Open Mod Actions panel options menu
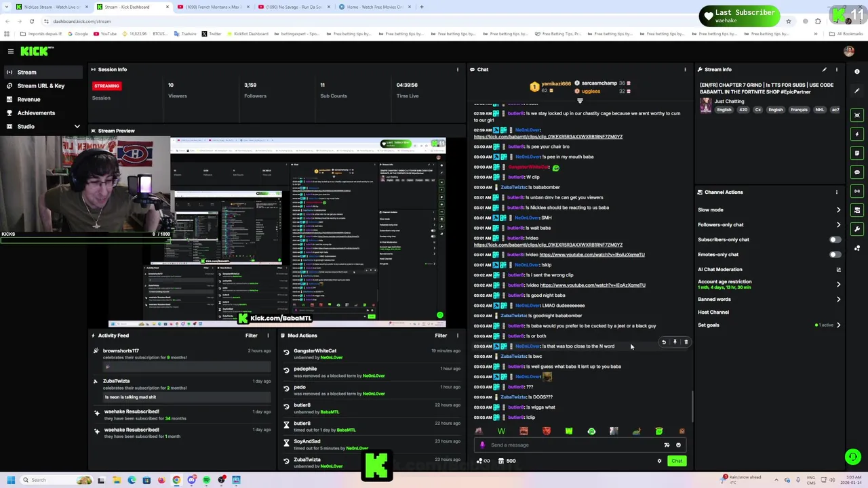The height and width of the screenshot is (488, 868). pos(458,335)
